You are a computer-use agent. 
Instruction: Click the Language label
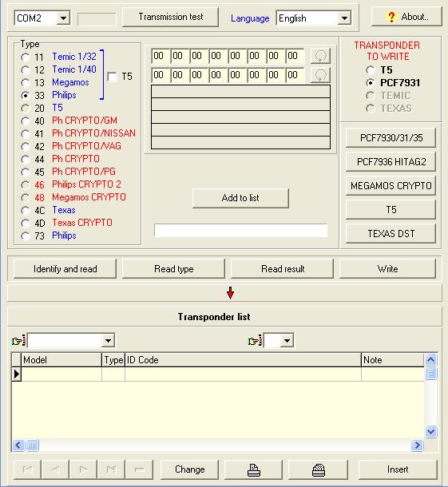[x=250, y=18]
